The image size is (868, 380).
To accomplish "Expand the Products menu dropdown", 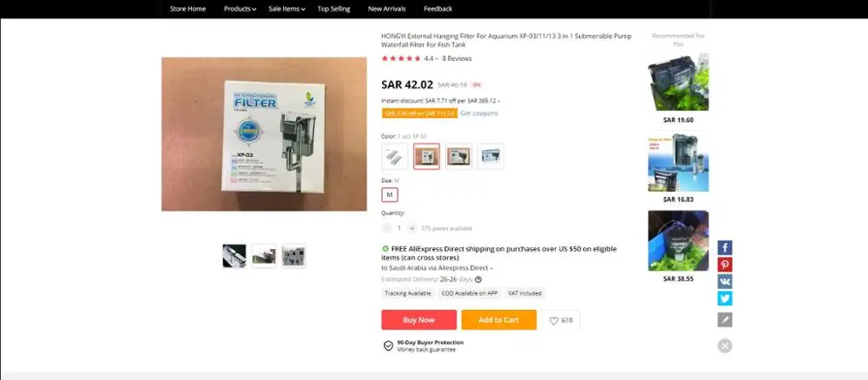I will [x=240, y=9].
